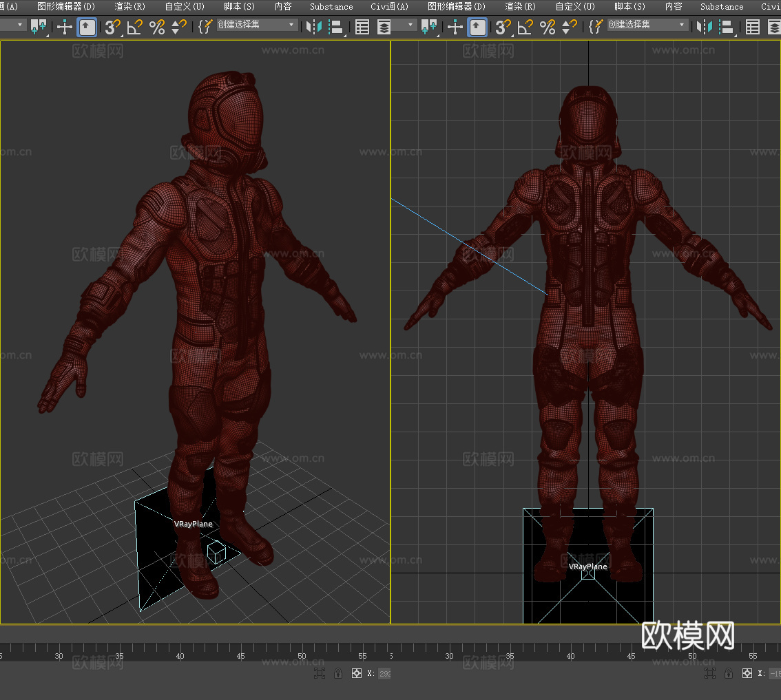Open Edit Named Selection Sets in perspective window

click(x=205, y=26)
